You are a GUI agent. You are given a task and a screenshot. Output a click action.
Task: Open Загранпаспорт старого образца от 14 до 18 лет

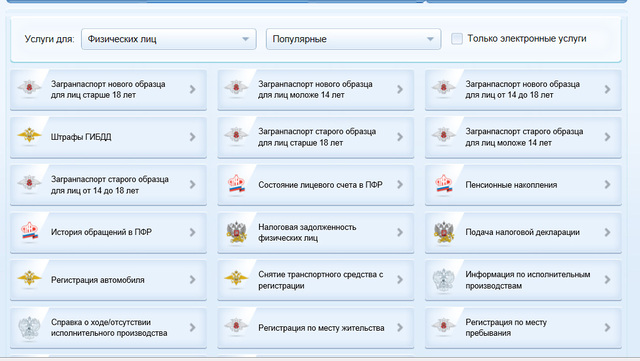click(x=108, y=185)
